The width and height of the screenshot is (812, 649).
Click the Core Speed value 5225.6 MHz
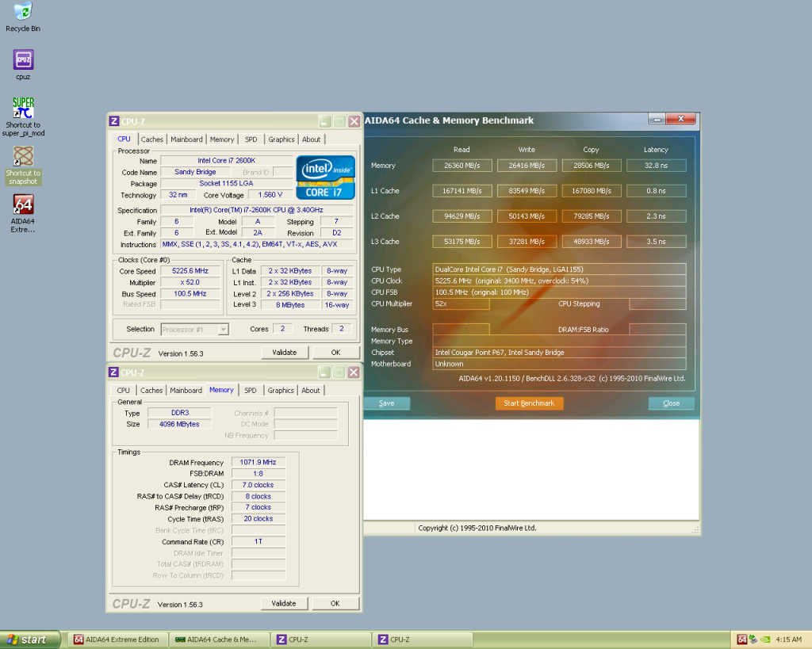point(190,271)
